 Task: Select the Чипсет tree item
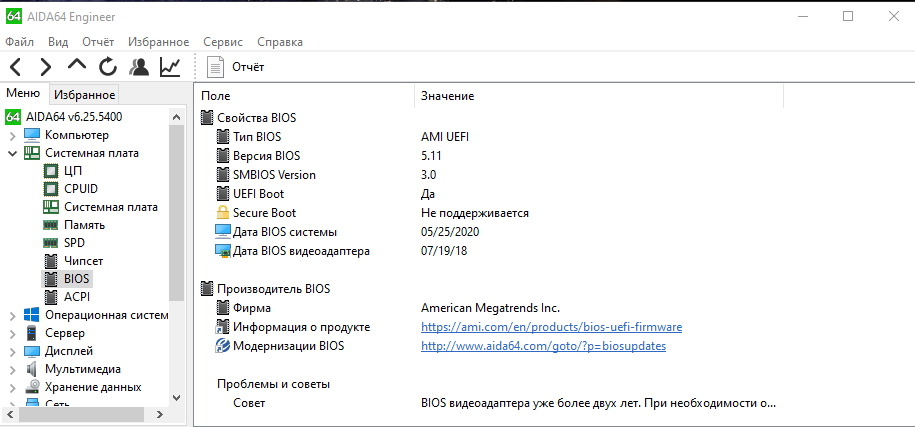(83, 261)
